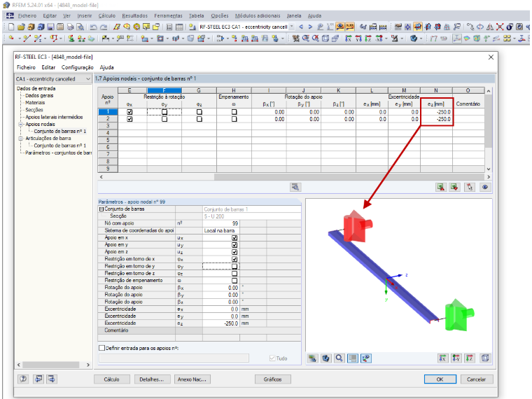Click the eye view mode icon below table
This screenshot has width=532, height=399.
pyautogui.click(x=485, y=188)
